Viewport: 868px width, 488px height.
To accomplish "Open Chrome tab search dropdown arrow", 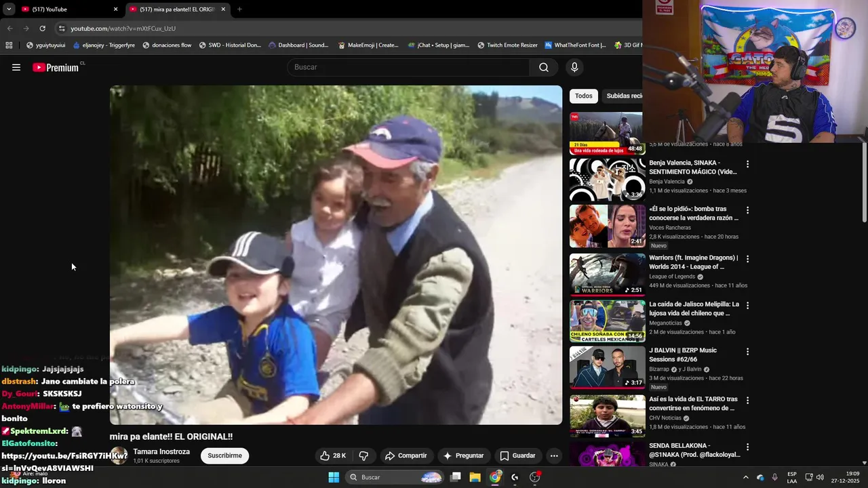I will 8,9.
